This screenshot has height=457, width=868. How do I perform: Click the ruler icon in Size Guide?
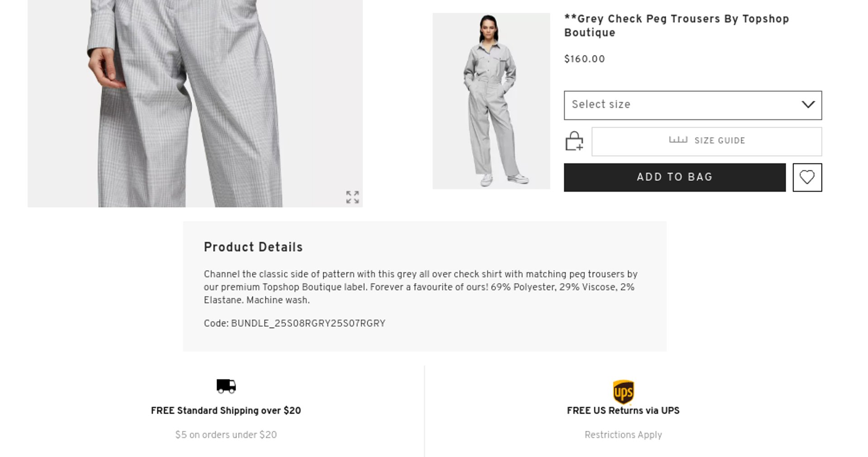pos(678,140)
